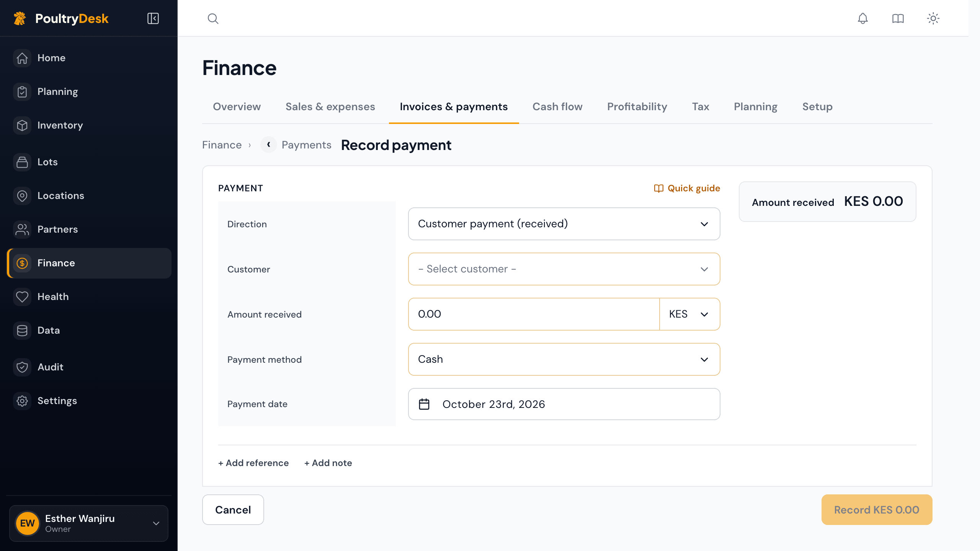Open the KES currency dropdown
This screenshot has height=551, width=980.
coord(689,314)
